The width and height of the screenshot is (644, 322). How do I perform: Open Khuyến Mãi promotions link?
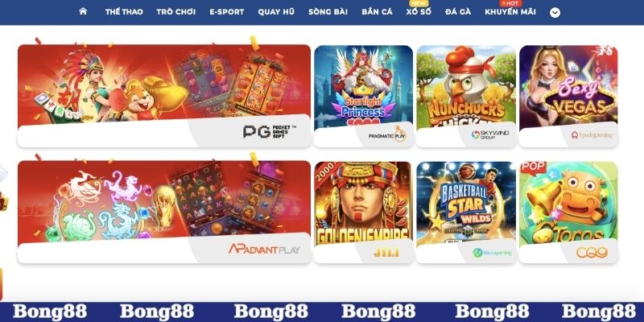pyautogui.click(x=510, y=12)
